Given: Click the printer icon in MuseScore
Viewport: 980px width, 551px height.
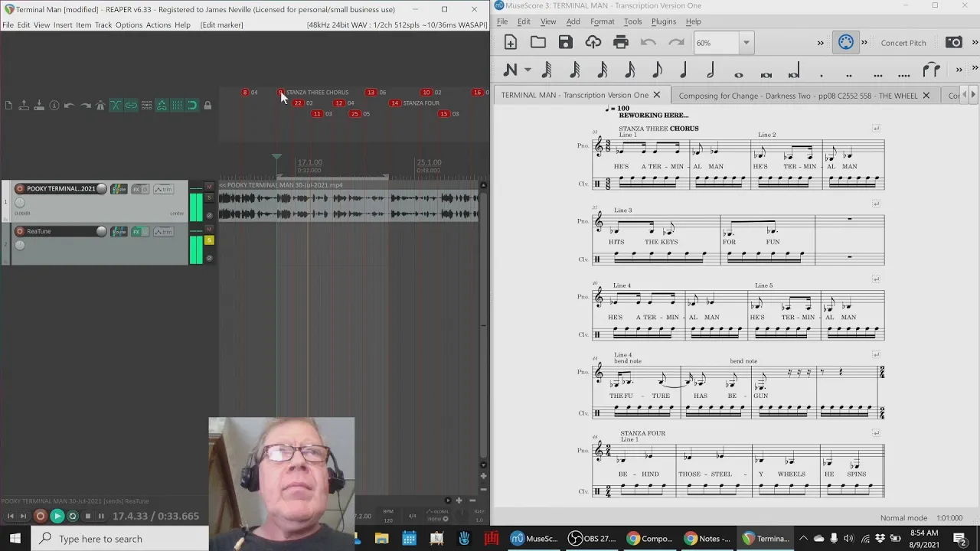Looking at the screenshot, I should 621,43.
